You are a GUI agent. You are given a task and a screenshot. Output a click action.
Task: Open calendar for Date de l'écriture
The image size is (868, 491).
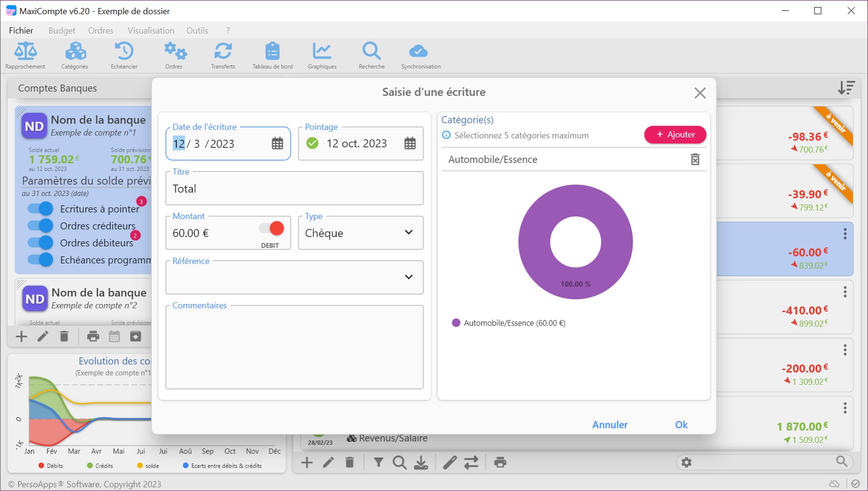click(277, 144)
